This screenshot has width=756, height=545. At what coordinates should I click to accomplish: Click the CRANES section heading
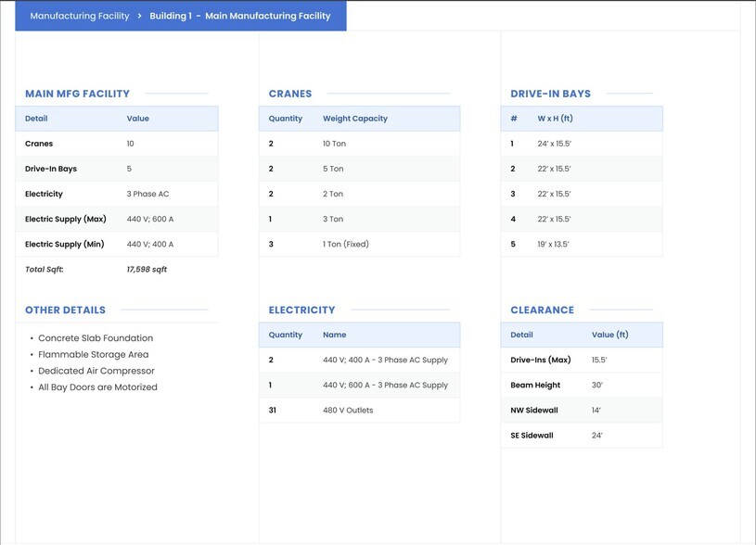[290, 94]
